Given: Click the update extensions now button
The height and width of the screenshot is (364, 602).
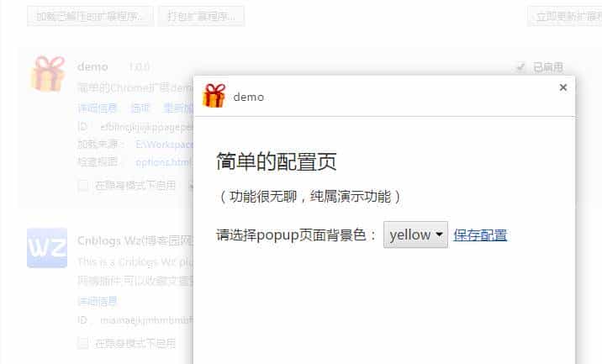Looking at the screenshot, I should 565,16.
